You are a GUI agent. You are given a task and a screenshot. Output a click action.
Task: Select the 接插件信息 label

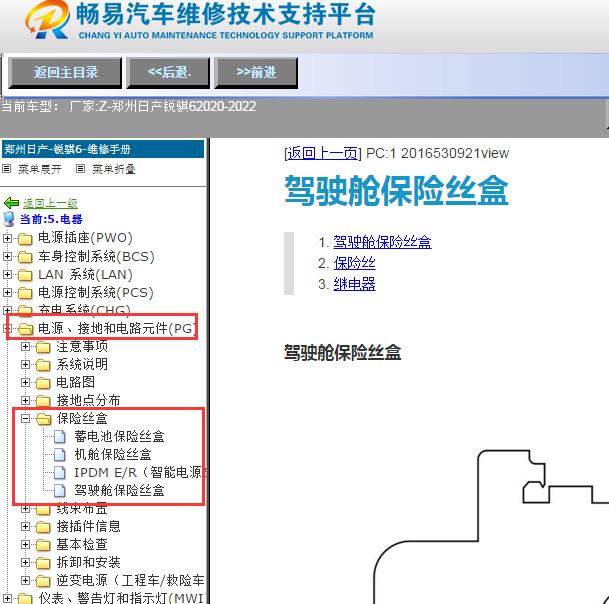(x=89, y=526)
